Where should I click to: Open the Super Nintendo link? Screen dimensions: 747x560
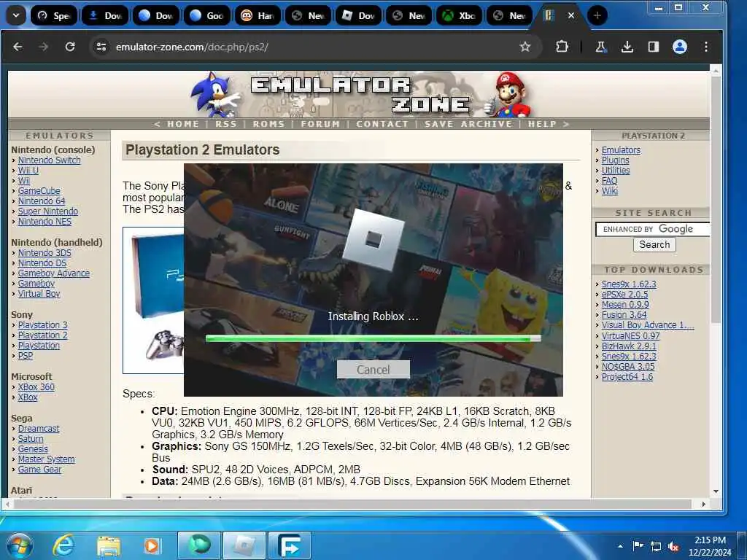click(48, 211)
